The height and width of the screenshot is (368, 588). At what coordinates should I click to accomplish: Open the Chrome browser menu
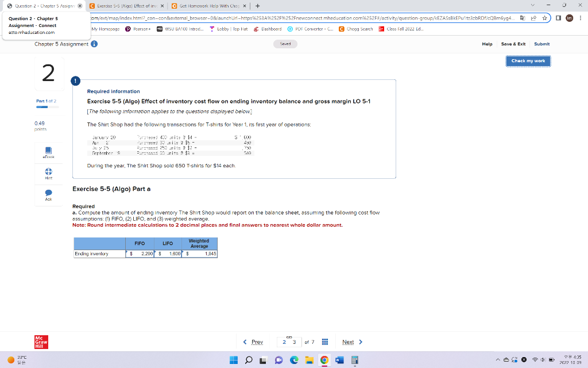click(x=581, y=18)
